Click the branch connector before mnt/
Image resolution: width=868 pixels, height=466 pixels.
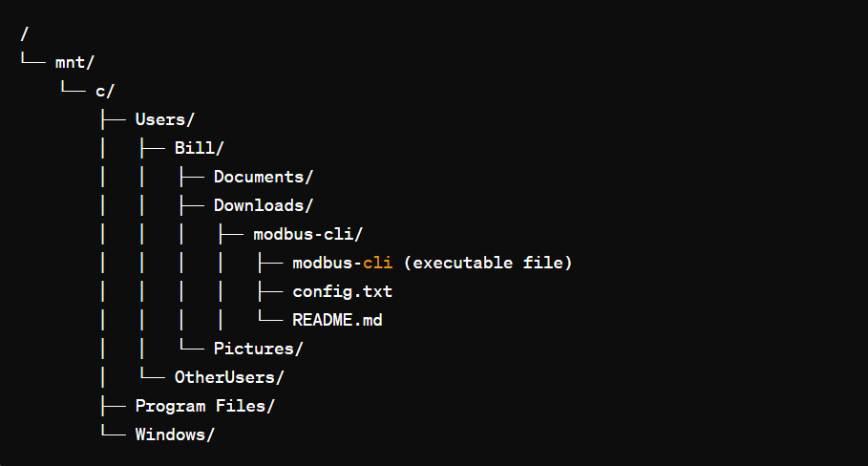33,62
